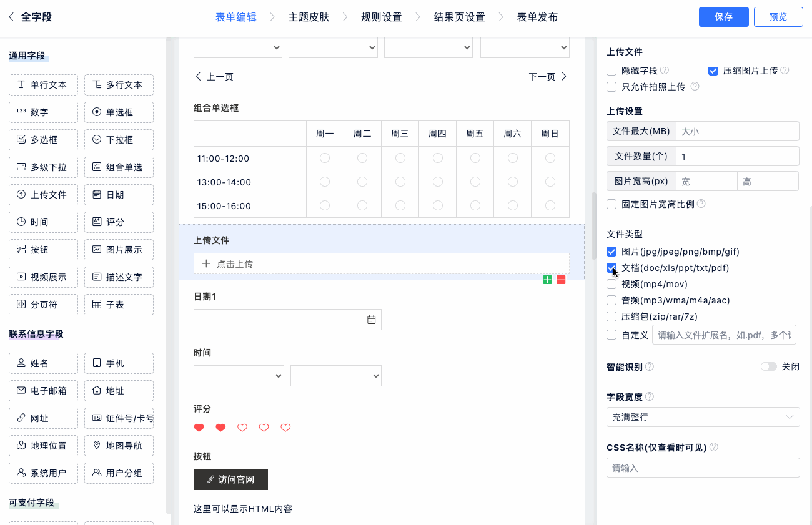Turn on the 智能识别 switch

[x=768, y=367]
